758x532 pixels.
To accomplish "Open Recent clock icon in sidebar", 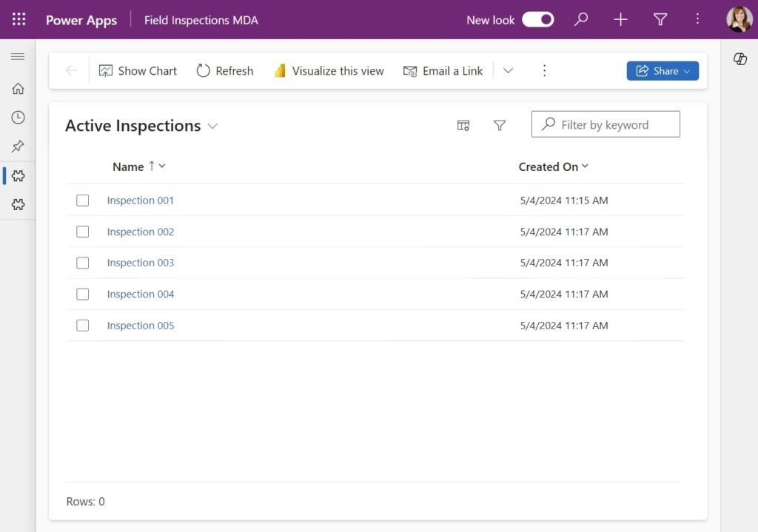I will click(18, 118).
